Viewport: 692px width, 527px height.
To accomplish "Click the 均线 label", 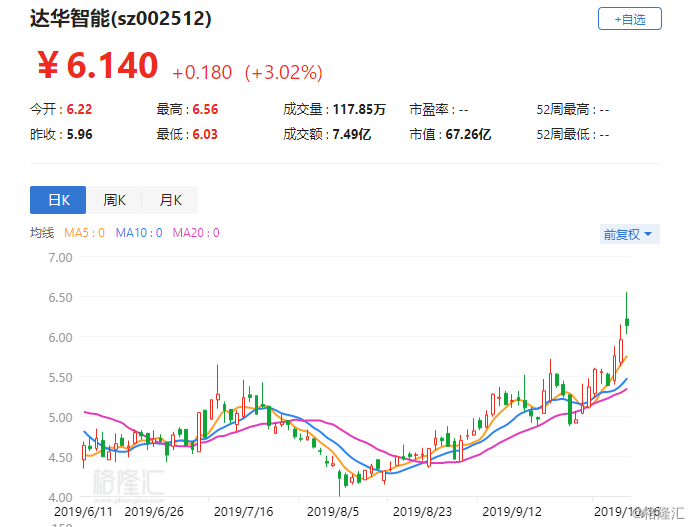I will (x=42, y=233).
